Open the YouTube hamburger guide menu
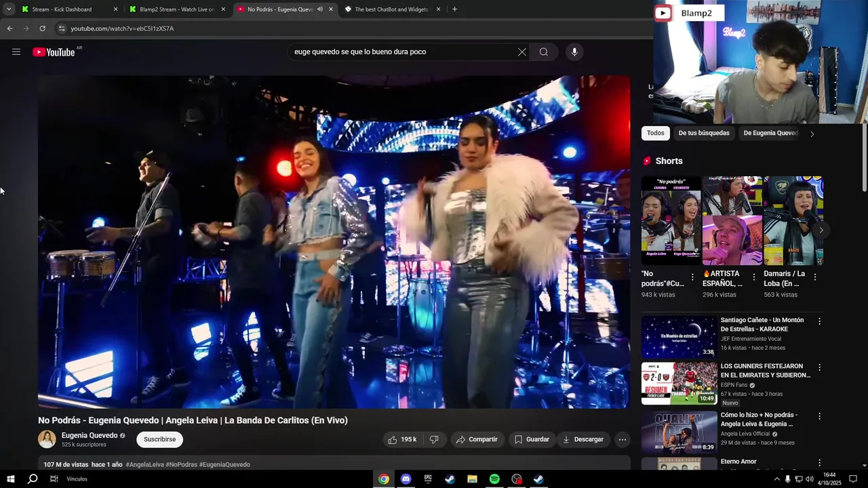Screen dimensions: 868x488 coord(16,52)
